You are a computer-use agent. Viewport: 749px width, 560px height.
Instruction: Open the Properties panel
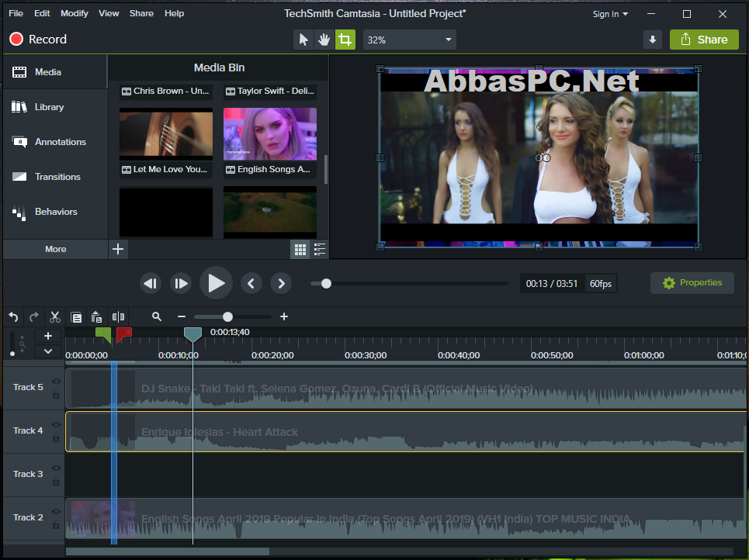692,283
